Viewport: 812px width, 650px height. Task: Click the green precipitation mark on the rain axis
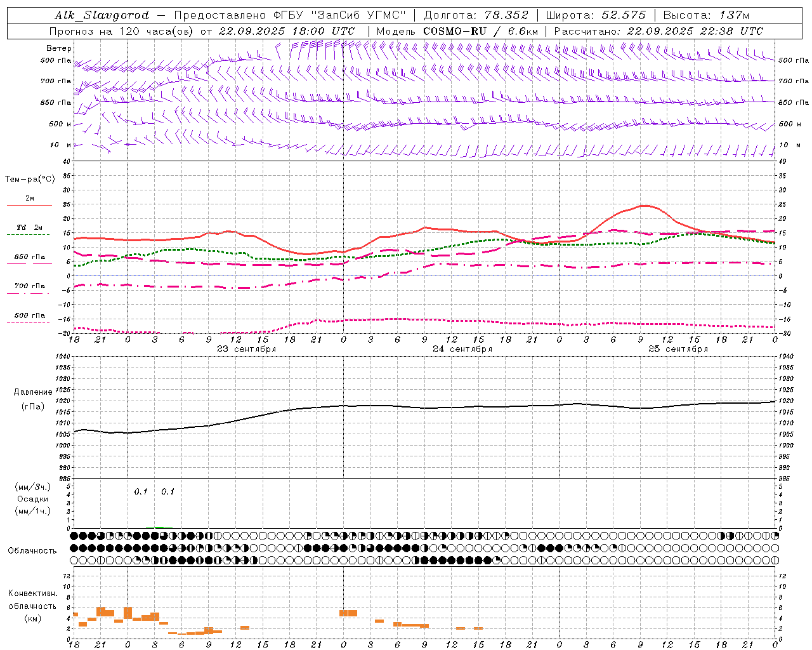pyautogui.click(x=159, y=527)
